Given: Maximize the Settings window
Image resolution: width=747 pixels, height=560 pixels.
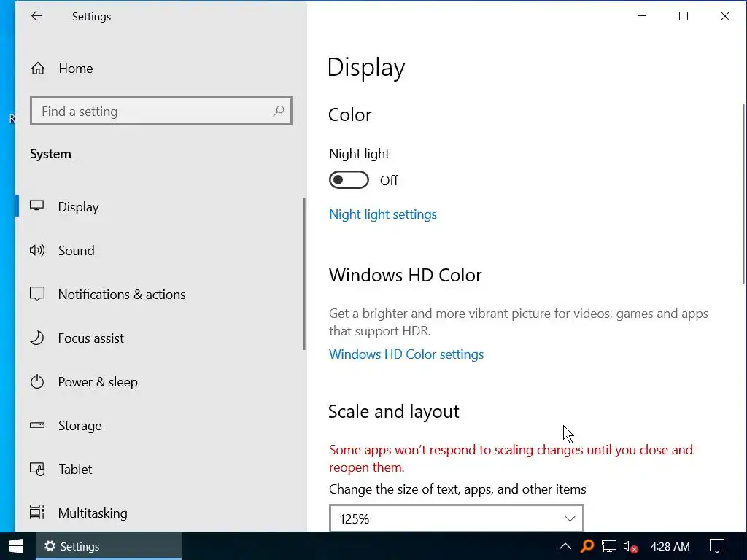Looking at the screenshot, I should (x=683, y=16).
